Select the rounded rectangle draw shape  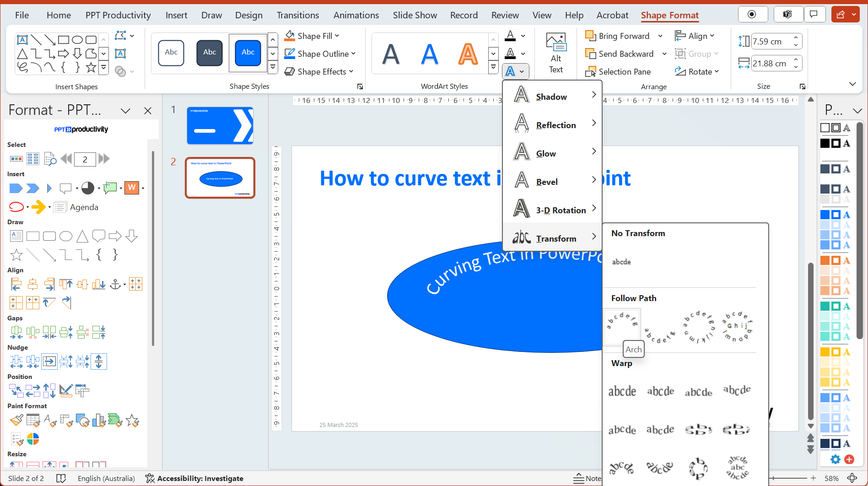49,236
